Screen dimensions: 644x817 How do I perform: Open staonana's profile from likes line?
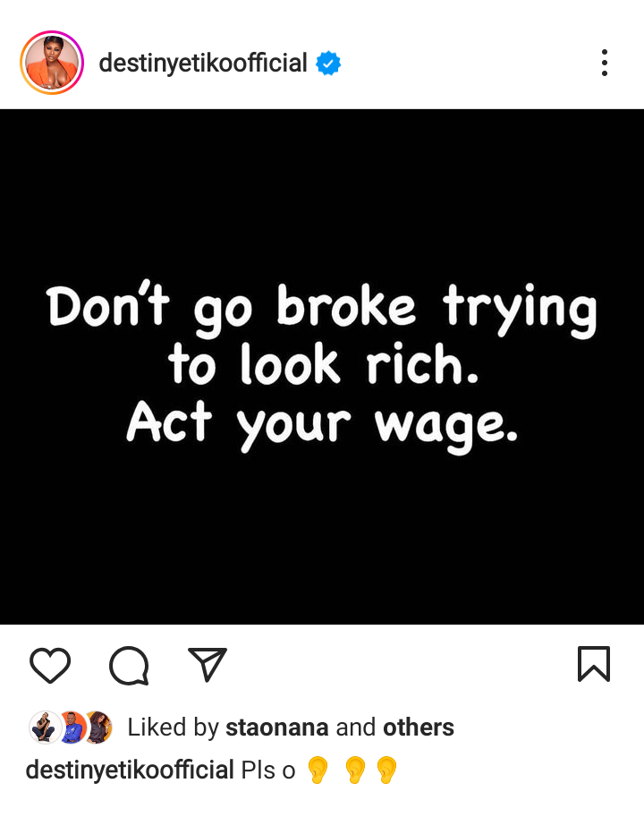tap(277, 728)
